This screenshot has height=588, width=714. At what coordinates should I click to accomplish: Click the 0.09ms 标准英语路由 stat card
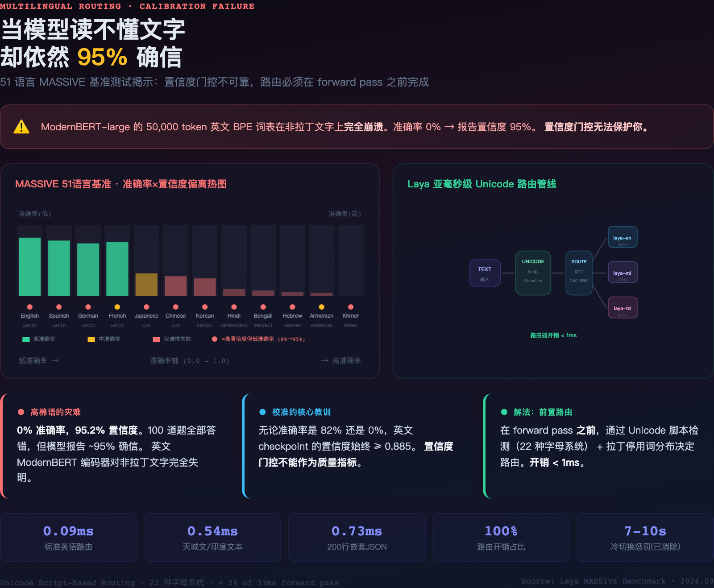coord(69,538)
